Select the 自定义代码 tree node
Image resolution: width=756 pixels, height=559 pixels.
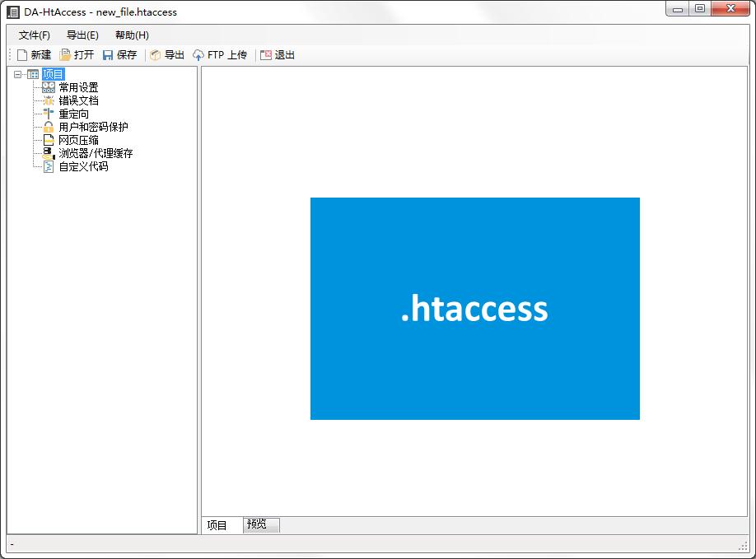pyautogui.click(x=49, y=166)
